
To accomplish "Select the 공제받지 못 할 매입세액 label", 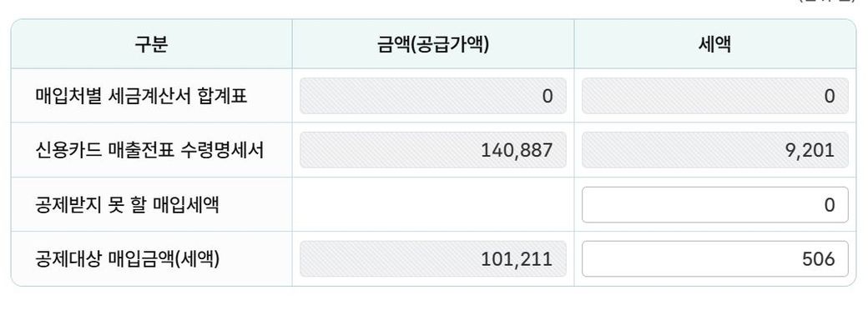I will (x=128, y=205).
